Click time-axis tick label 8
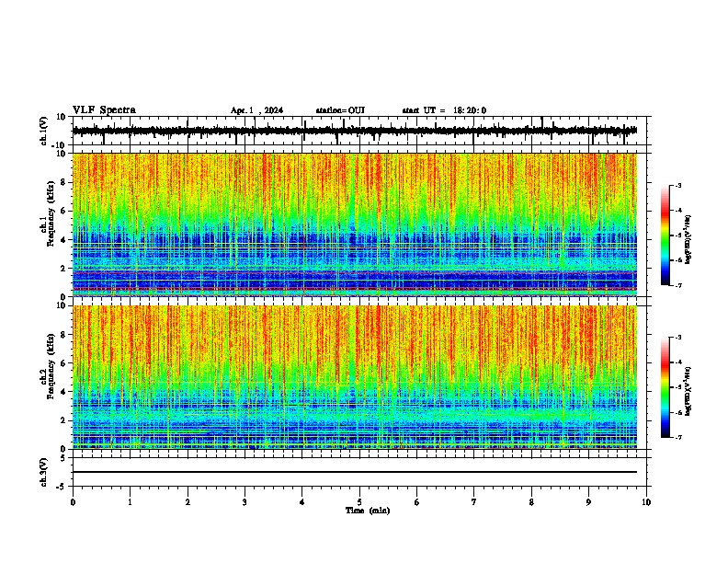728x563 pixels. point(531,502)
